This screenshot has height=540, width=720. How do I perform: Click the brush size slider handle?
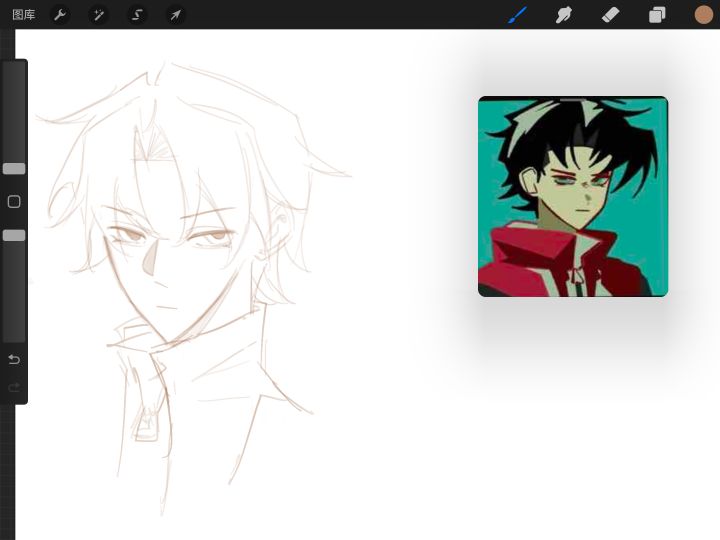pos(14,169)
